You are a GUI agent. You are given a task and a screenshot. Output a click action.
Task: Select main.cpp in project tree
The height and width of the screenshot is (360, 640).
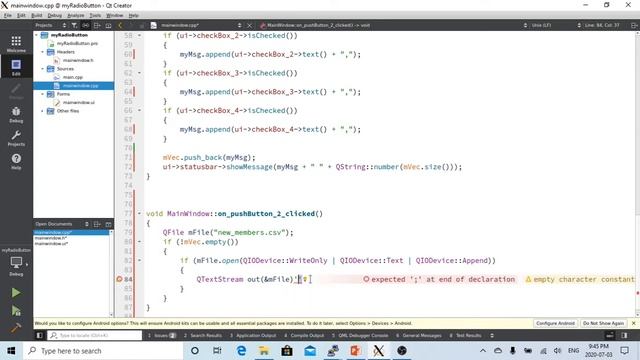tap(73, 77)
